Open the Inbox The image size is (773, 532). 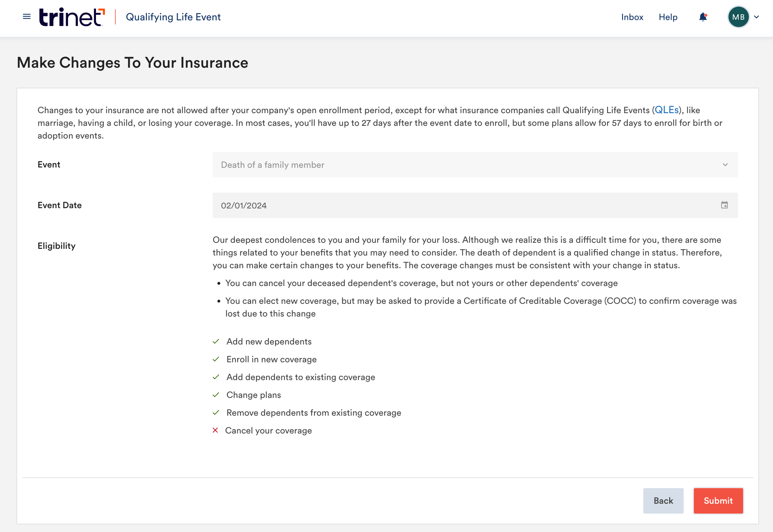[x=632, y=17]
